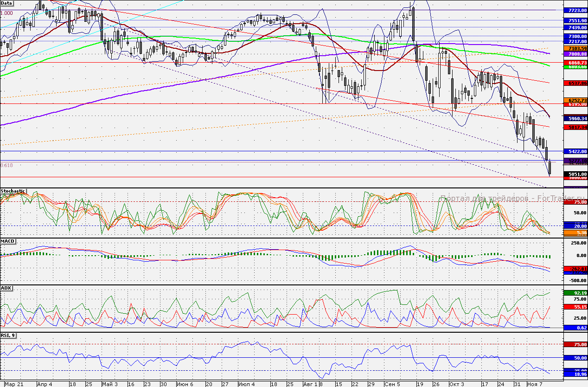Select the 18.96 RSI value tag
588x387 pixels.
pos(575,374)
